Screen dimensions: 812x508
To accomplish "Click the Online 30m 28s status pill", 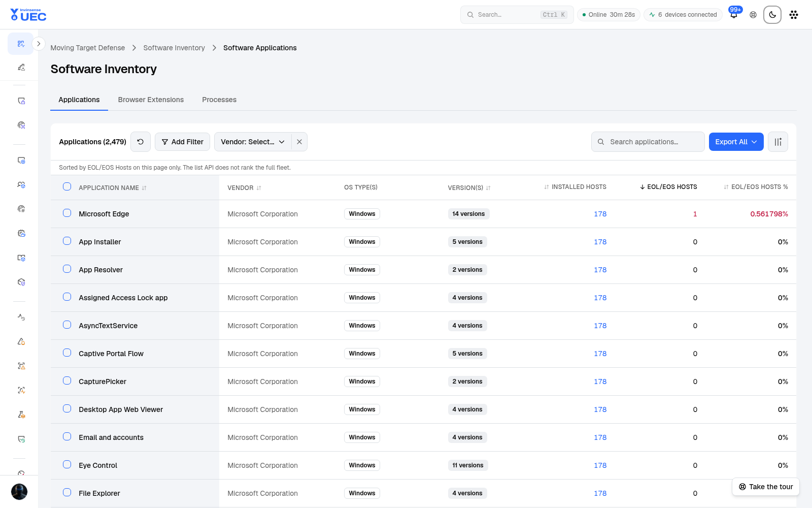I will pyautogui.click(x=608, y=15).
